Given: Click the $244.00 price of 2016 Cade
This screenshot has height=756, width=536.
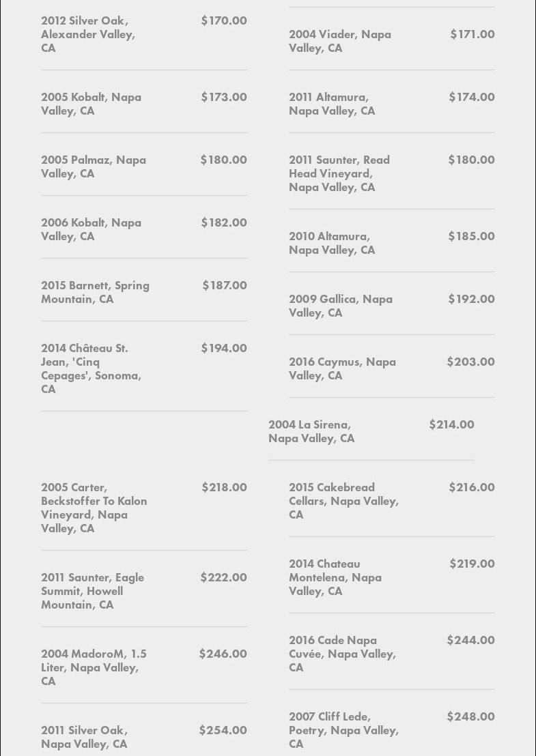Looking at the screenshot, I should pyautogui.click(x=470, y=640).
